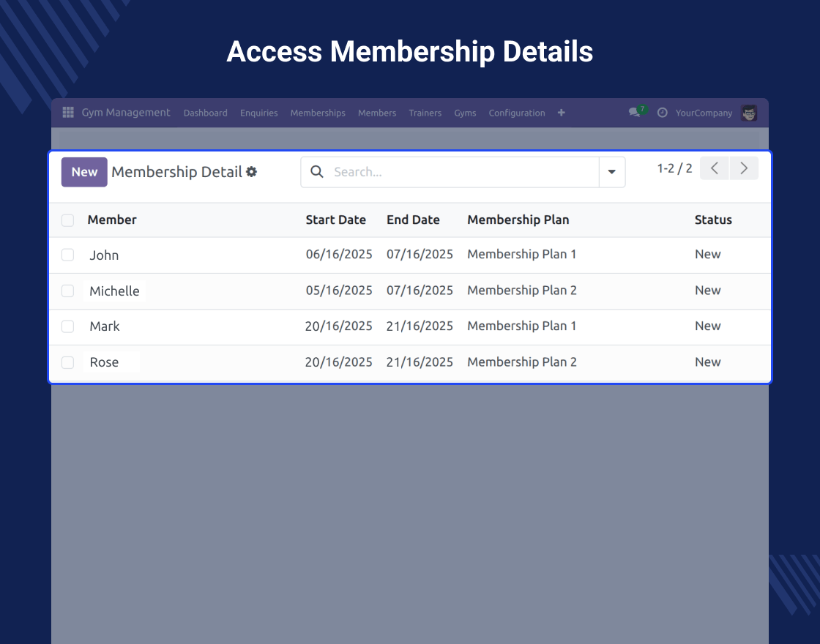Viewport: 820px width, 644px height.
Task: Go to previous page arrow
Action: tap(715, 168)
